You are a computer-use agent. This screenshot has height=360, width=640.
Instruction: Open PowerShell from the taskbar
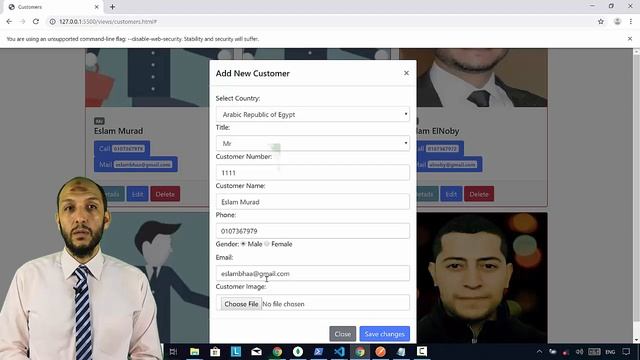click(318, 351)
